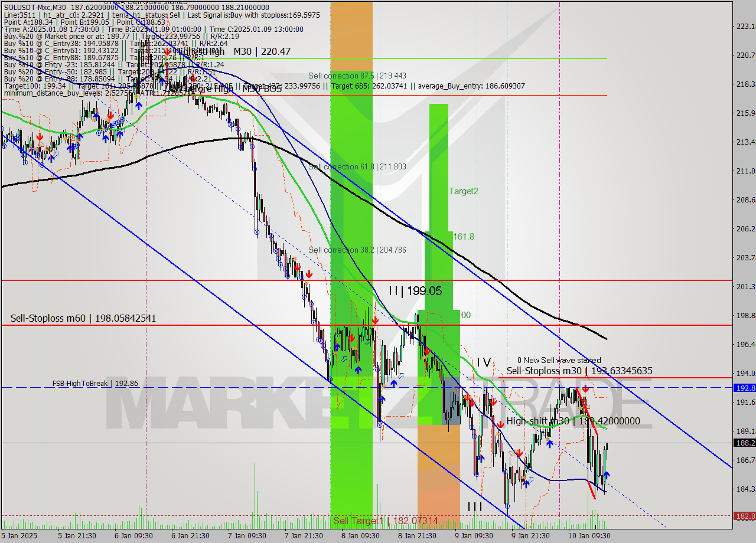Click the '5 Jan 21:30' time axis label
Image resolution: width=756 pixels, height=543 pixels.
pyautogui.click(x=76, y=536)
